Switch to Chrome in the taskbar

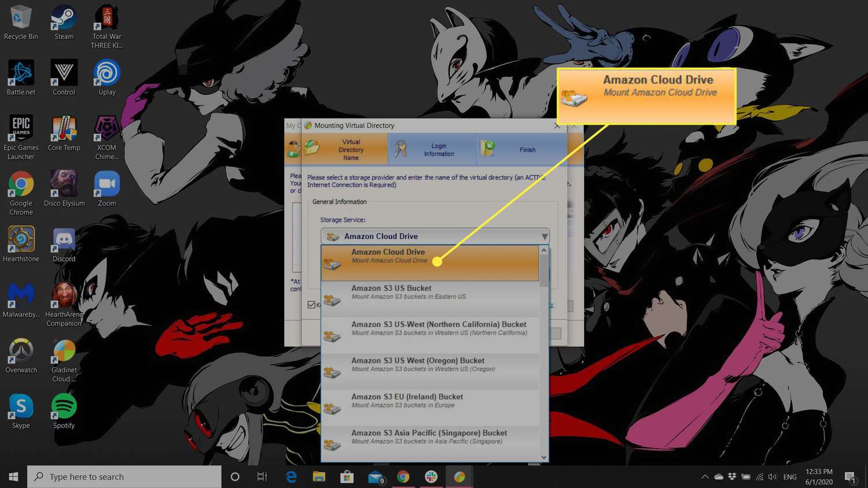coord(403,476)
